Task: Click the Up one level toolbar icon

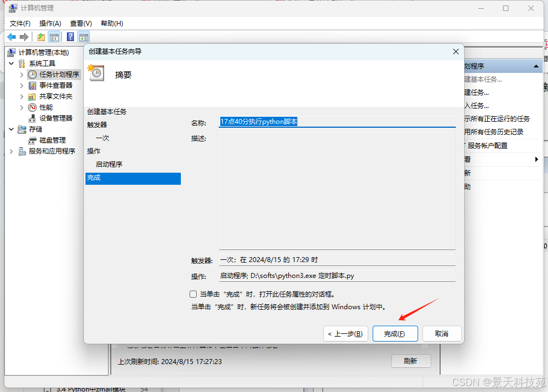Action: [x=41, y=37]
